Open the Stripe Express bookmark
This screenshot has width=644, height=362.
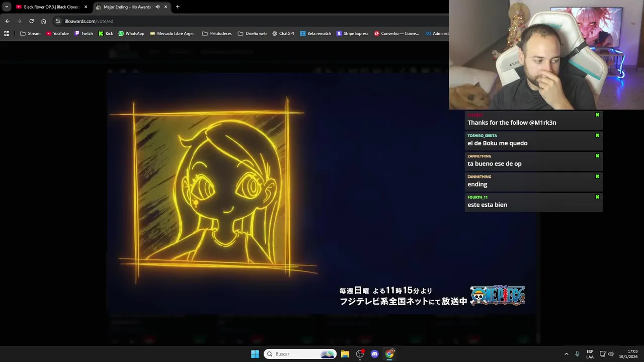tap(352, 34)
